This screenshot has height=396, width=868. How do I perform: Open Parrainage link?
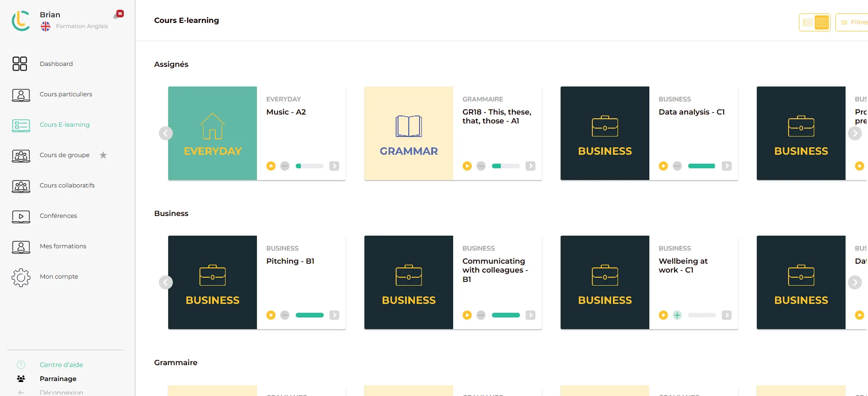tap(58, 379)
